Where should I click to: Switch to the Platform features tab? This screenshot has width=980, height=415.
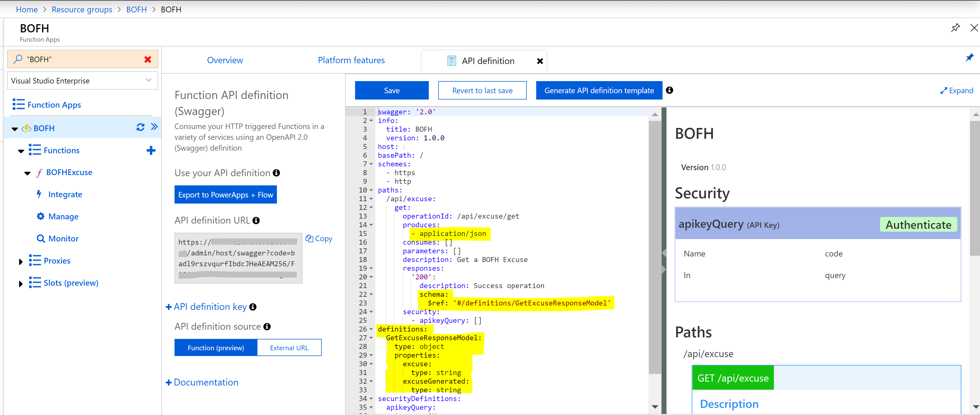click(351, 60)
